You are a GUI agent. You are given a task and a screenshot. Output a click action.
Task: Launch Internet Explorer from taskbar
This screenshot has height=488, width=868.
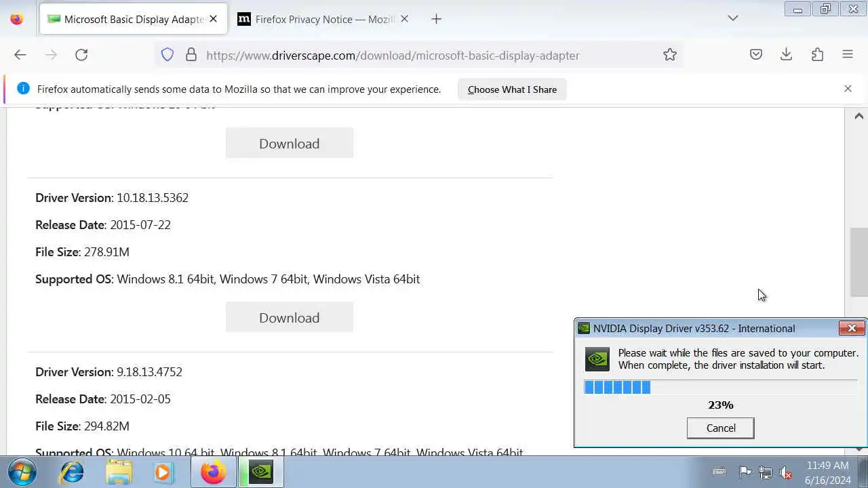(71, 472)
